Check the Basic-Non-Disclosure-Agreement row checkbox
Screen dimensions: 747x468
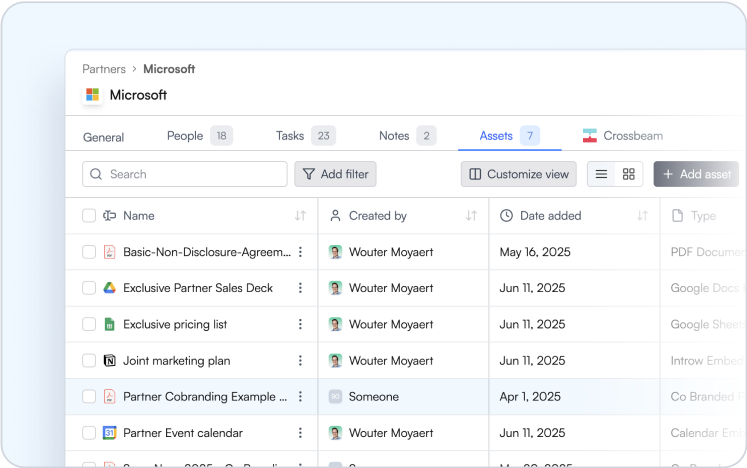[x=89, y=252]
